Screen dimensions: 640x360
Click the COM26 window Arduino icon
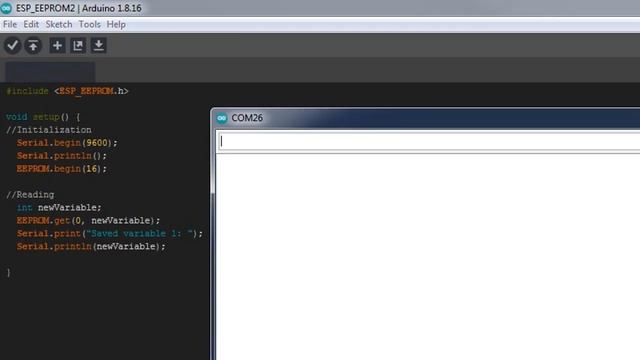pyautogui.click(x=222, y=118)
